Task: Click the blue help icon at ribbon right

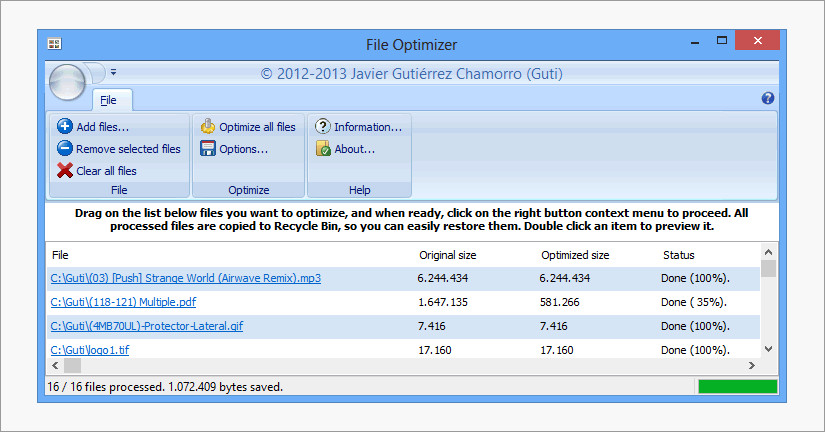Action: (x=768, y=98)
